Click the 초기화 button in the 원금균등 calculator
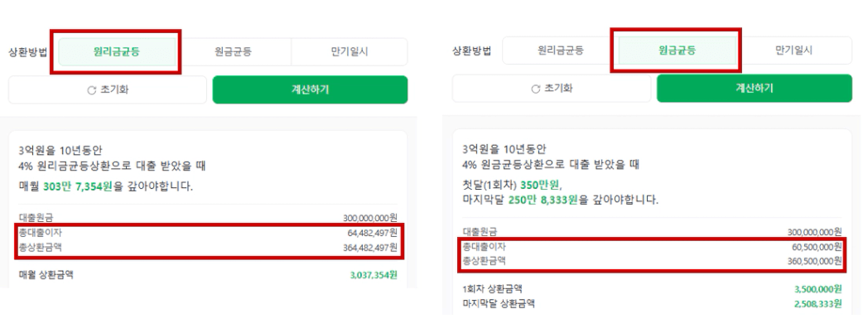This screenshot has height=333, width=868. point(552,88)
